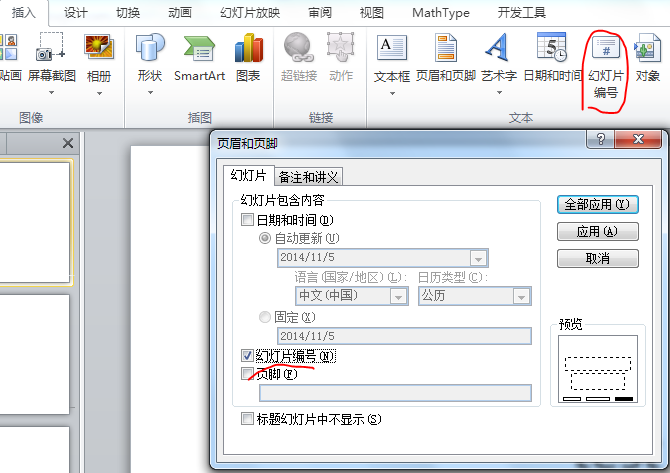This screenshot has width=670, height=473.
Task: Open the MathType ribbon tab
Action: point(441,13)
